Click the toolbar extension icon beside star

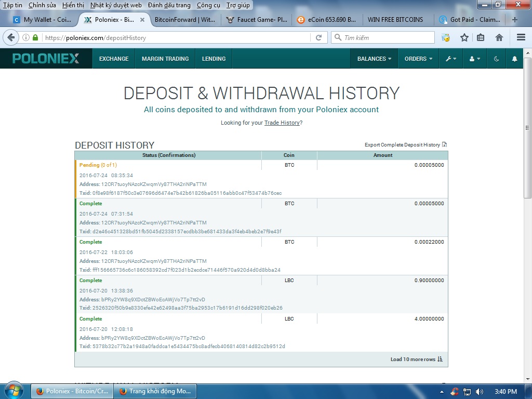point(446,37)
